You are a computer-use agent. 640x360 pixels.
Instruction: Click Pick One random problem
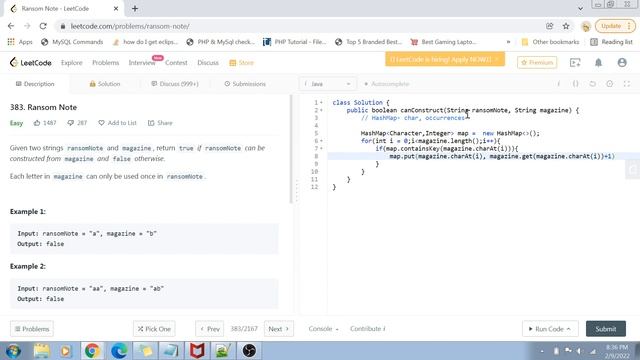[154, 329]
